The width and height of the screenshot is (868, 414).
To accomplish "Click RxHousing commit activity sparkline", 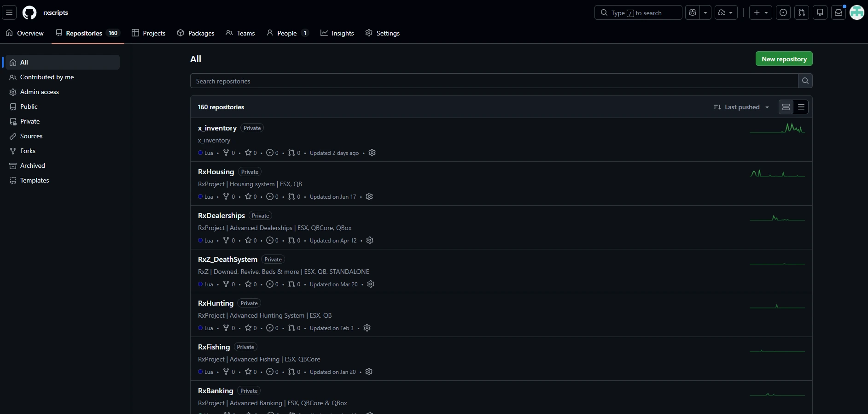I will click(x=777, y=173).
